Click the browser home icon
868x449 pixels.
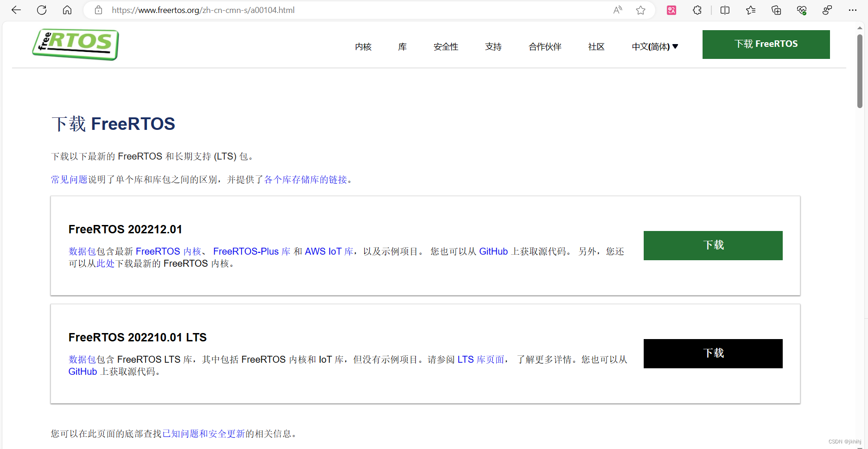(x=67, y=10)
